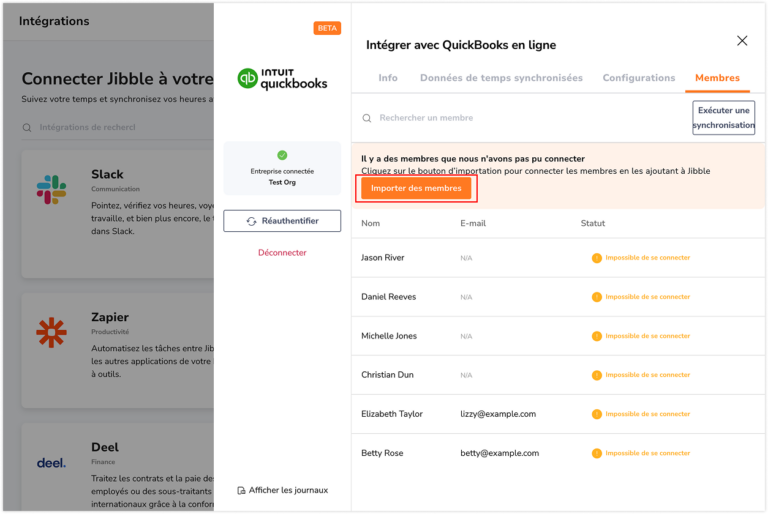Click Jason River's orange status warning icon
Screen dimensions: 768x514
597,258
